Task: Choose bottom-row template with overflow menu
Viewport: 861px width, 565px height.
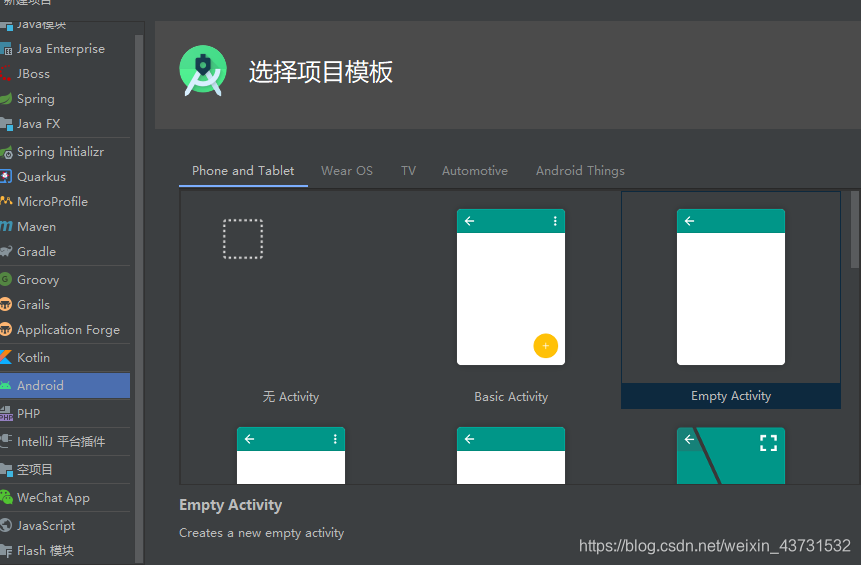Action: click(x=291, y=456)
